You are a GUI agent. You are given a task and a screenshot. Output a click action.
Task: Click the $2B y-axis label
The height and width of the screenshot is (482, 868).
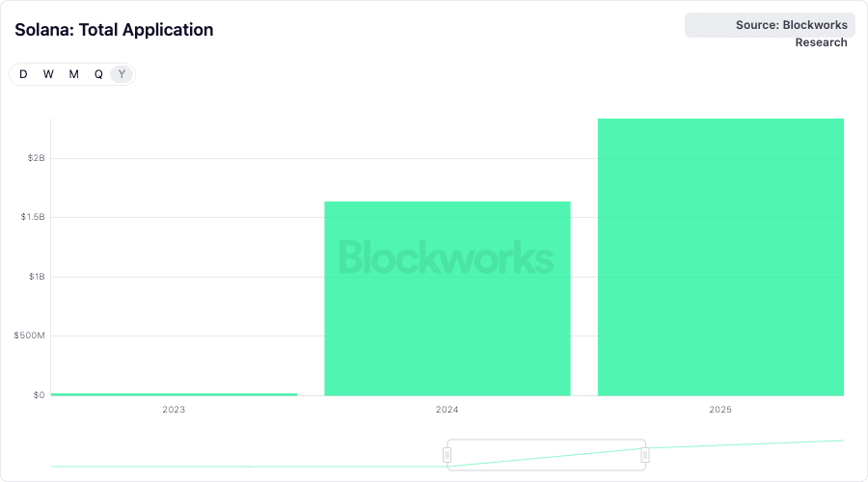pyautogui.click(x=36, y=158)
